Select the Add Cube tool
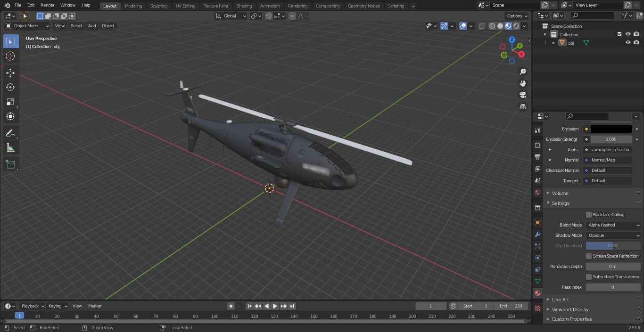The image size is (644, 332). (10, 165)
